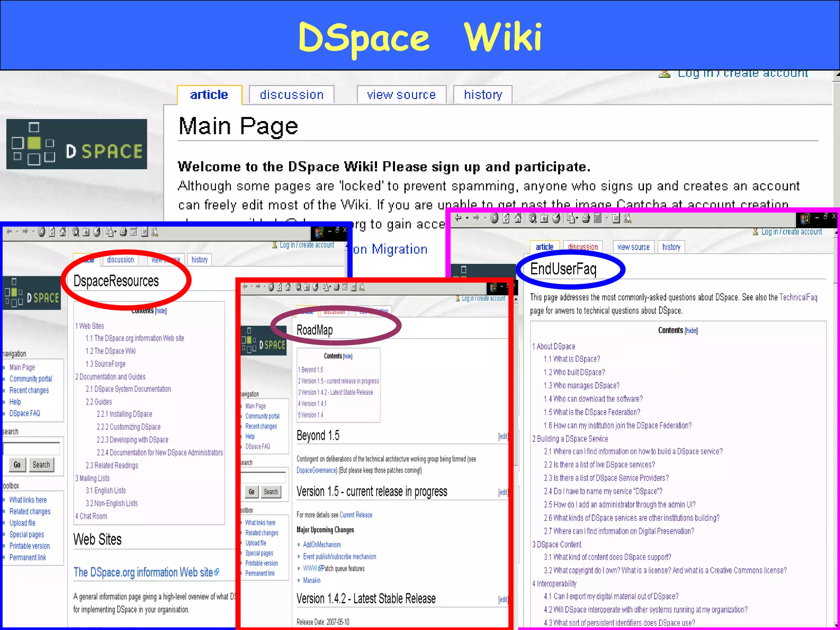Click Refresh icon in EndUserFaq window toolbar
The width and height of the screenshot is (840, 630).
pos(506,218)
